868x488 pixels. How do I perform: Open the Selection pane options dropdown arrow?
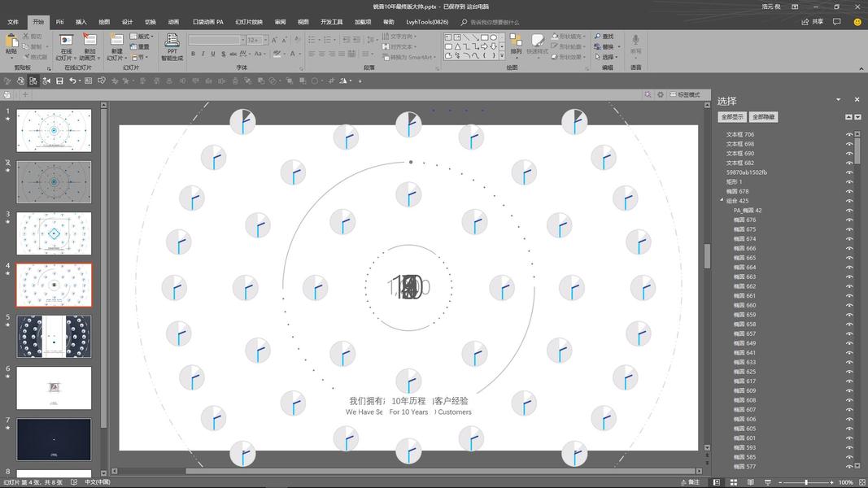(x=838, y=99)
